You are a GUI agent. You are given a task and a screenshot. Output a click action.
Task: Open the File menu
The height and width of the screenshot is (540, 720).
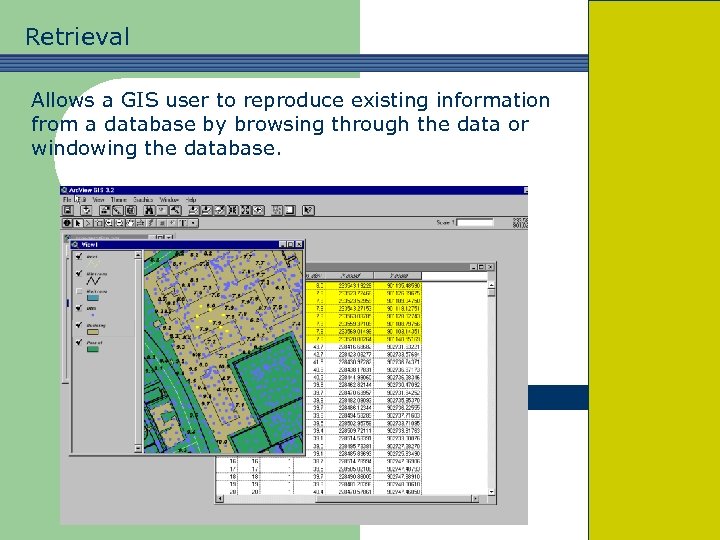(67, 200)
